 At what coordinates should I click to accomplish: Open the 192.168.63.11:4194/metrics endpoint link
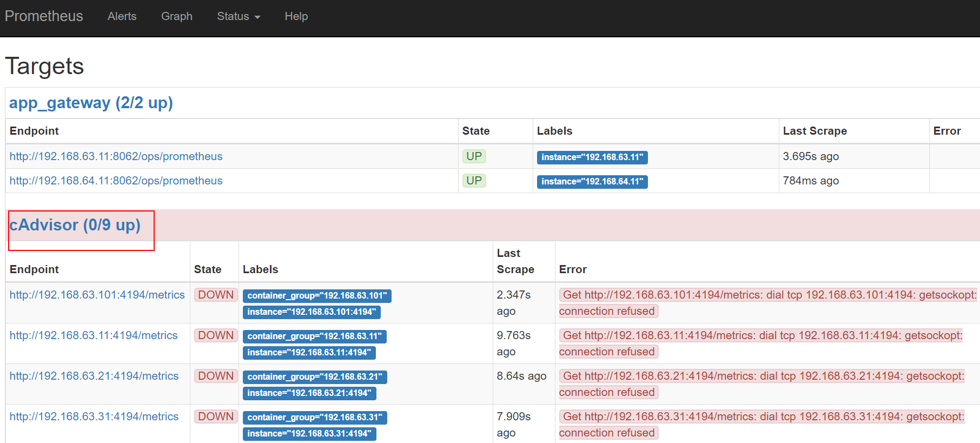coord(94,335)
